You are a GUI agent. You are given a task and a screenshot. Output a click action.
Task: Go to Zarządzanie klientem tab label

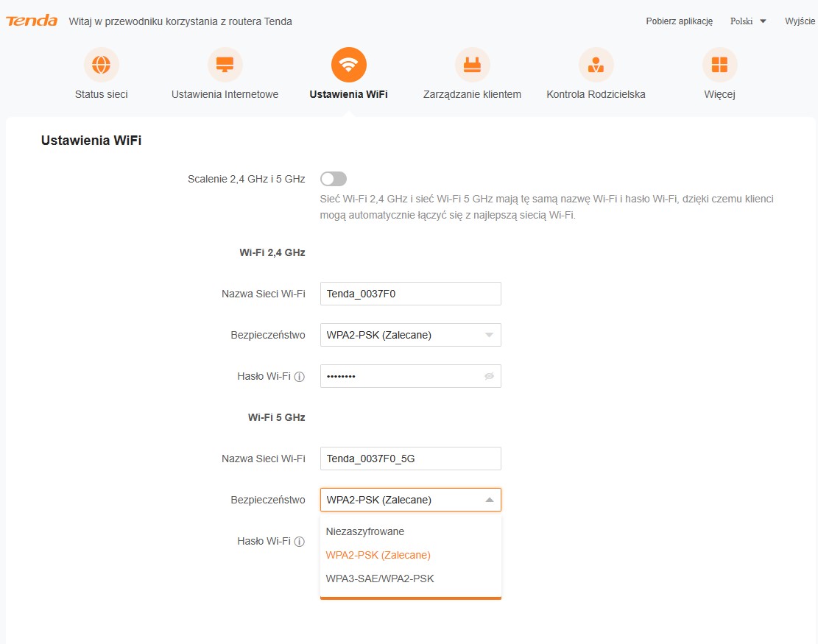[472, 94]
